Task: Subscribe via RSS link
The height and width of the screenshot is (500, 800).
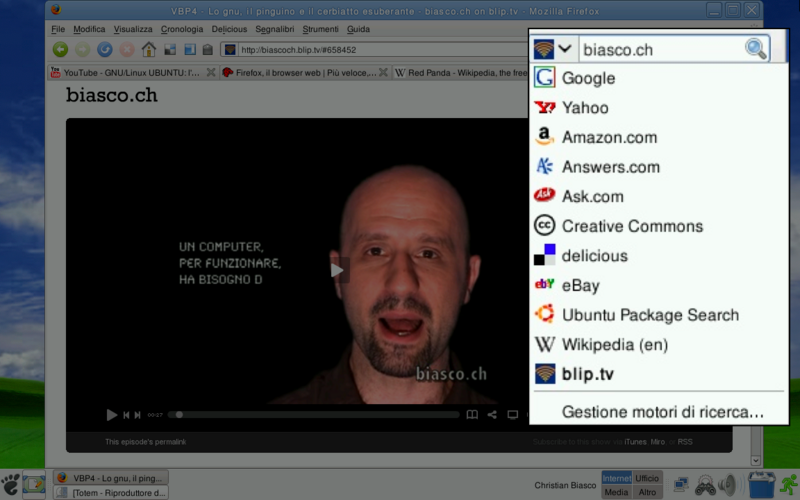Action: pyautogui.click(x=685, y=442)
